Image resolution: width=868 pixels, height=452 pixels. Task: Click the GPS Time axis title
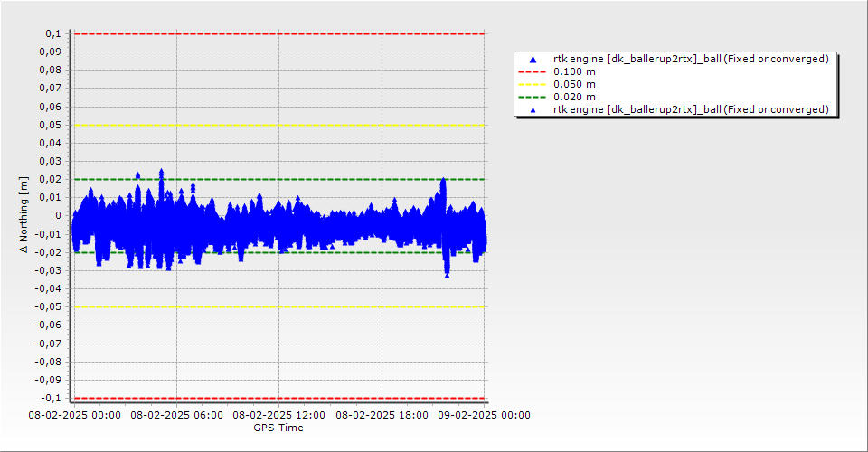[278, 428]
